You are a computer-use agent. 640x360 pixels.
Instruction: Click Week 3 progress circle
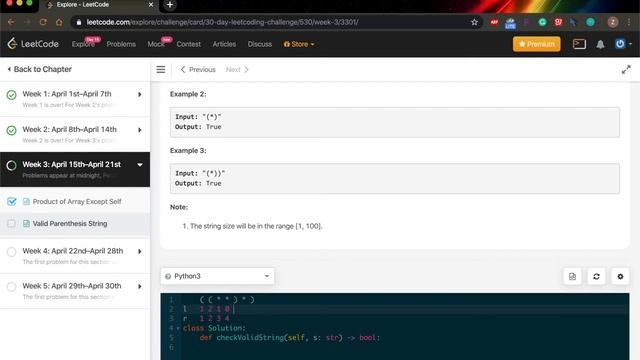11,165
